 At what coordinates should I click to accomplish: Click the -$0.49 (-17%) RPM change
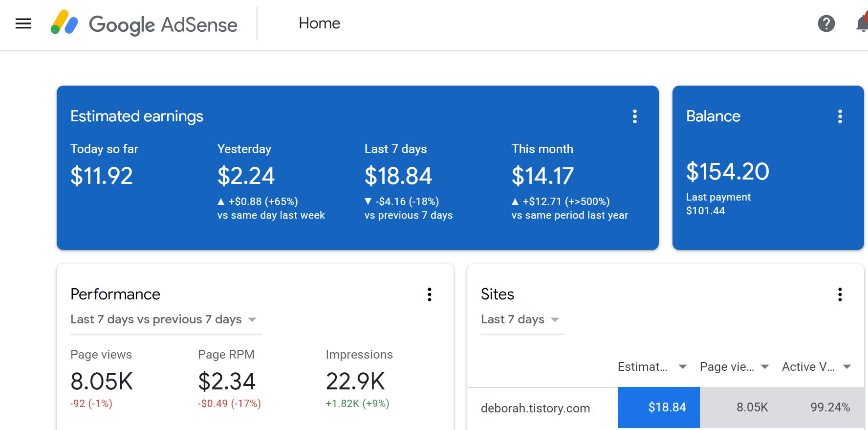pyautogui.click(x=229, y=404)
